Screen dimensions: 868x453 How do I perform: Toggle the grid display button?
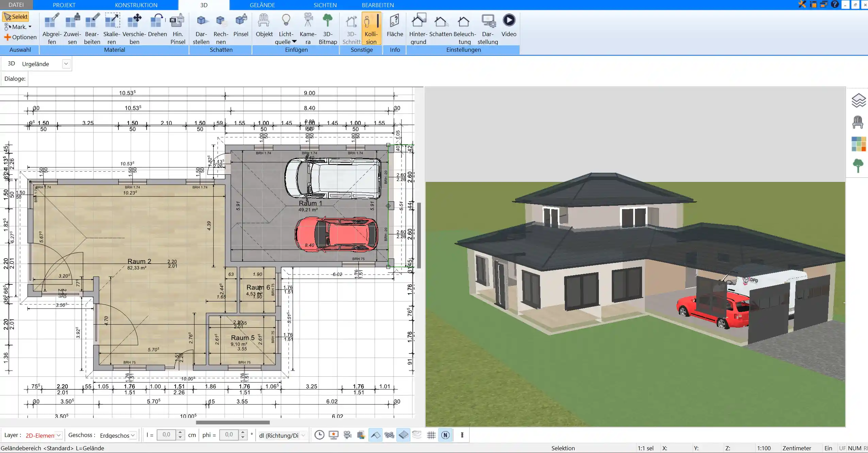pos(431,435)
